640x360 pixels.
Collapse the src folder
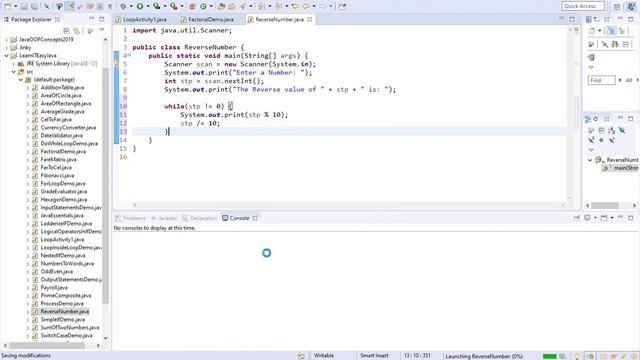pos(13,71)
